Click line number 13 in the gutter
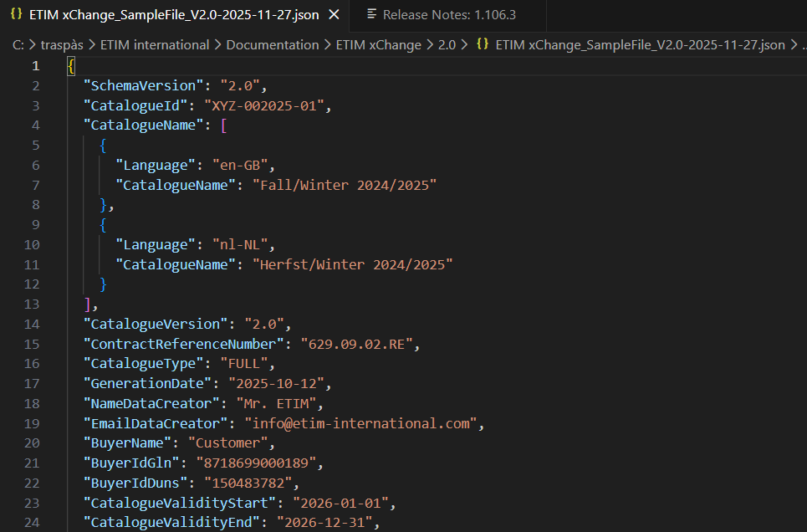 point(32,304)
